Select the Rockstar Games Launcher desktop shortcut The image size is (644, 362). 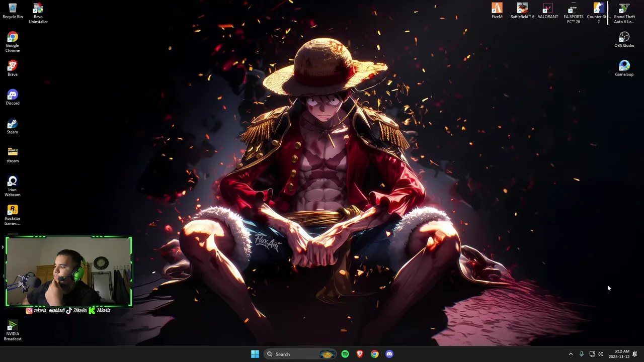click(13, 215)
